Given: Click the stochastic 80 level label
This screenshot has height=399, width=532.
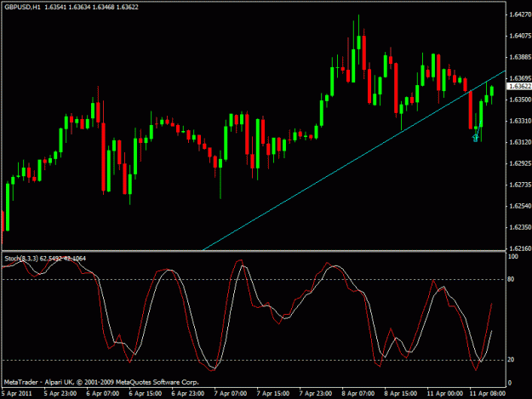Looking at the screenshot, I should pyautogui.click(x=511, y=279).
